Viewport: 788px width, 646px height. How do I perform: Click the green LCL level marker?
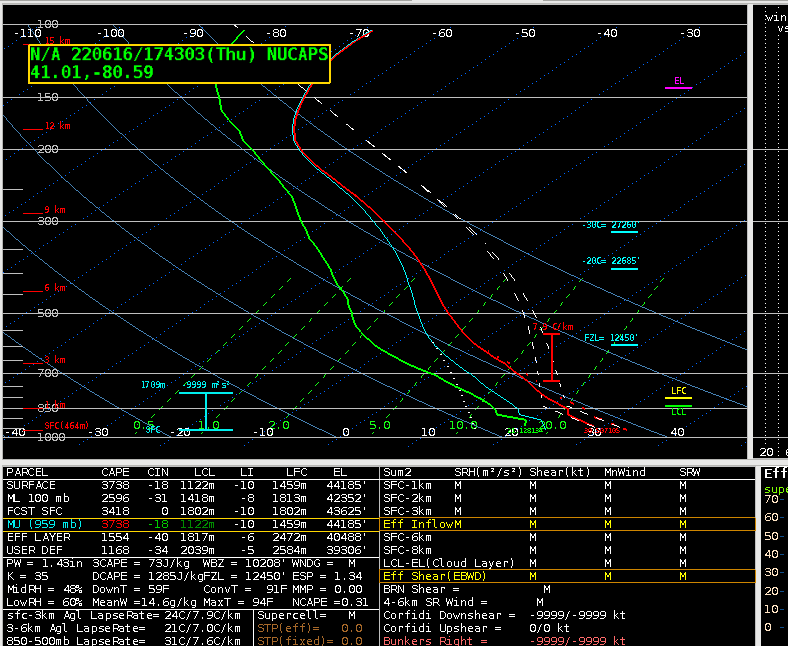point(678,410)
